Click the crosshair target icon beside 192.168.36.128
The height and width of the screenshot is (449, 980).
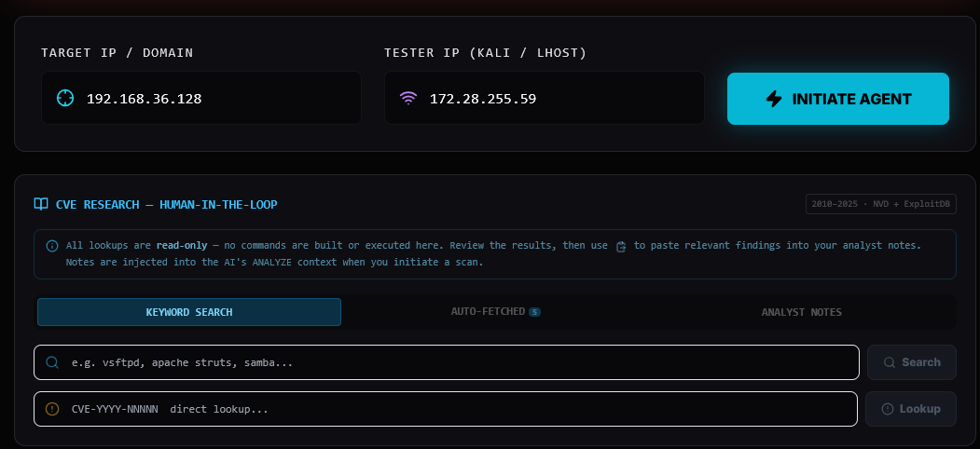[x=64, y=98]
